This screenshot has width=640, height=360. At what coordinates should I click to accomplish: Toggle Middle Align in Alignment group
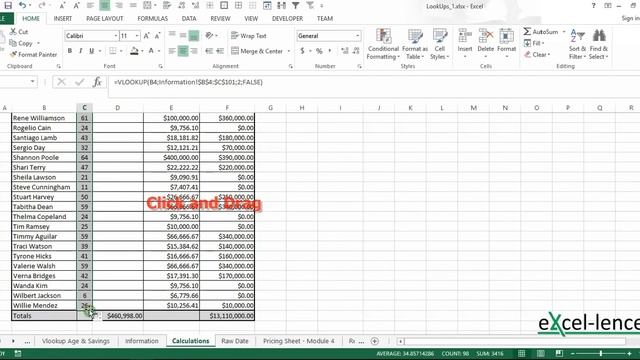pyautogui.click(x=183, y=36)
